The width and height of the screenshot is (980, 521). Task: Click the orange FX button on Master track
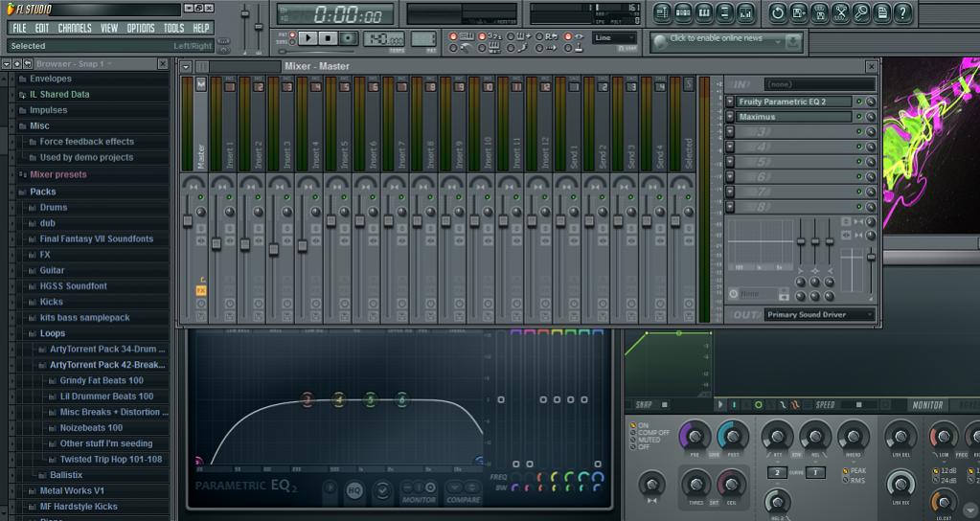[x=201, y=290]
